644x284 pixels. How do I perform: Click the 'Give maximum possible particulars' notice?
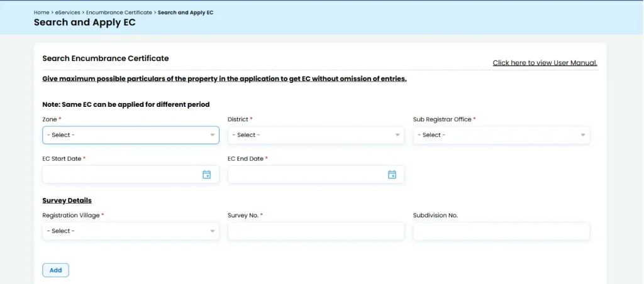pos(225,79)
